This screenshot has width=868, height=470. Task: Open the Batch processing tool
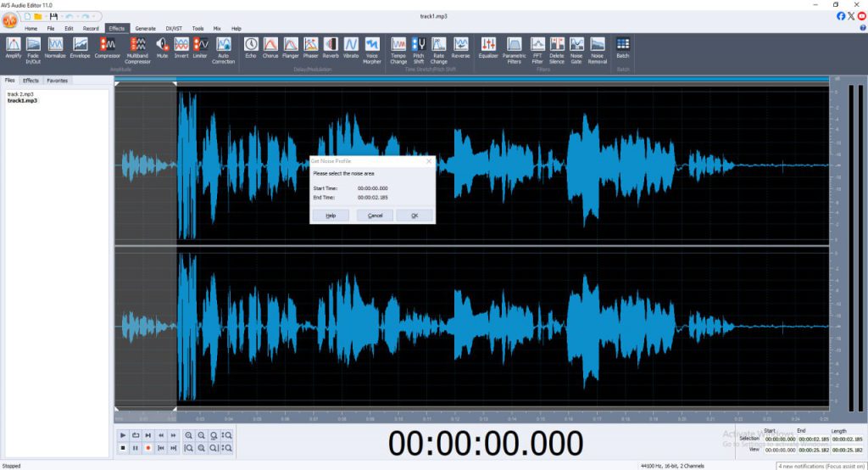point(623,48)
